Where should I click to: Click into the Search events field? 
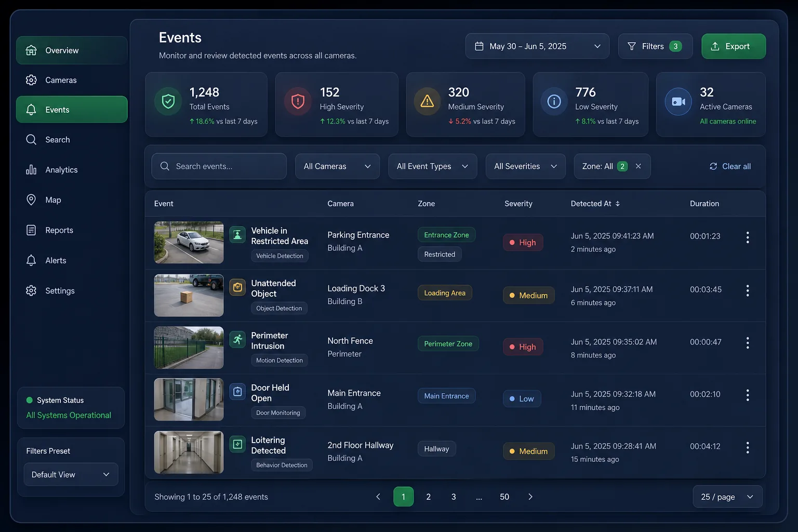[219, 166]
